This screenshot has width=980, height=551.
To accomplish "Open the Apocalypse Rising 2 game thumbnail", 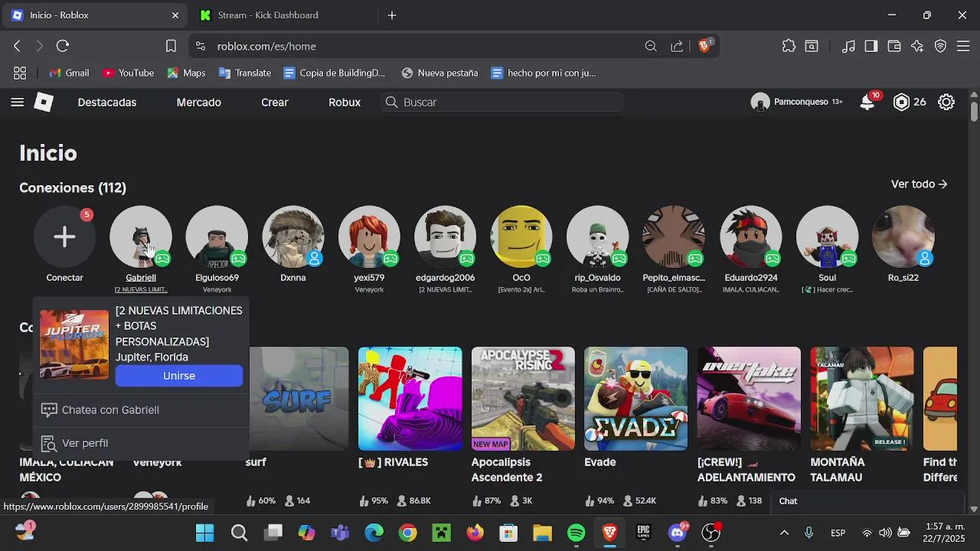I will (x=523, y=399).
